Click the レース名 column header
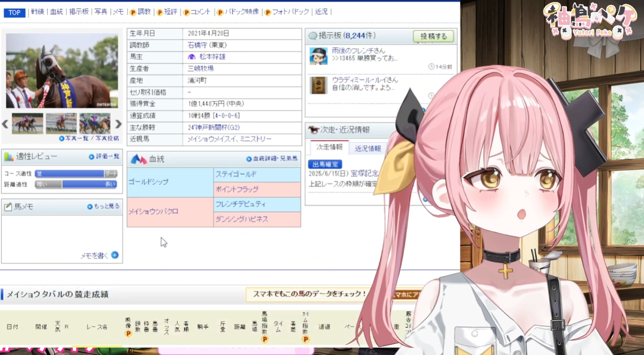 97,327
